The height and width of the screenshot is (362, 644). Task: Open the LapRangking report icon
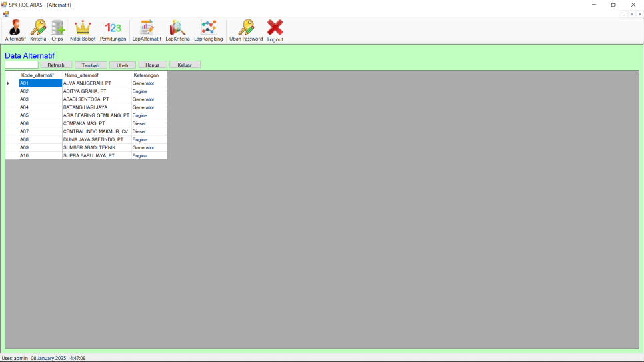tap(209, 28)
